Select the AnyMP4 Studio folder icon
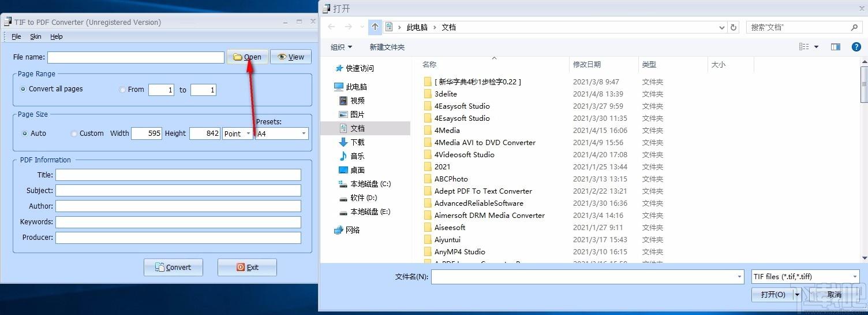Viewport: 868px width, 315px height. [428, 251]
